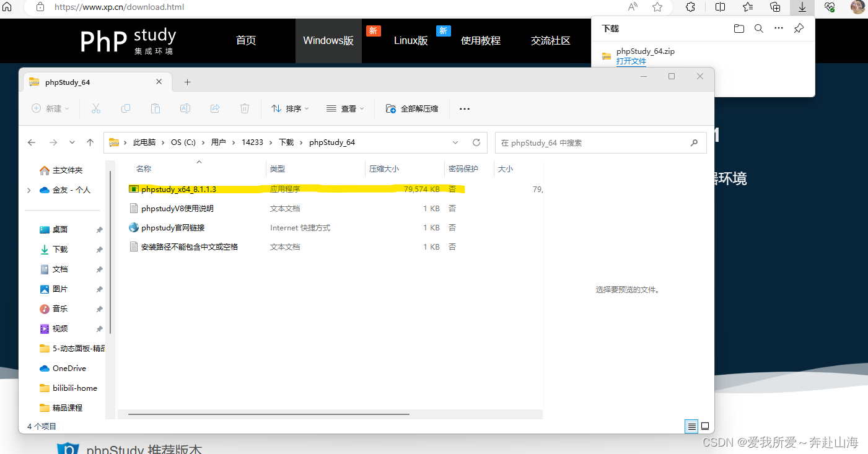Click 全部解压缩 extract all button

click(412, 108)
